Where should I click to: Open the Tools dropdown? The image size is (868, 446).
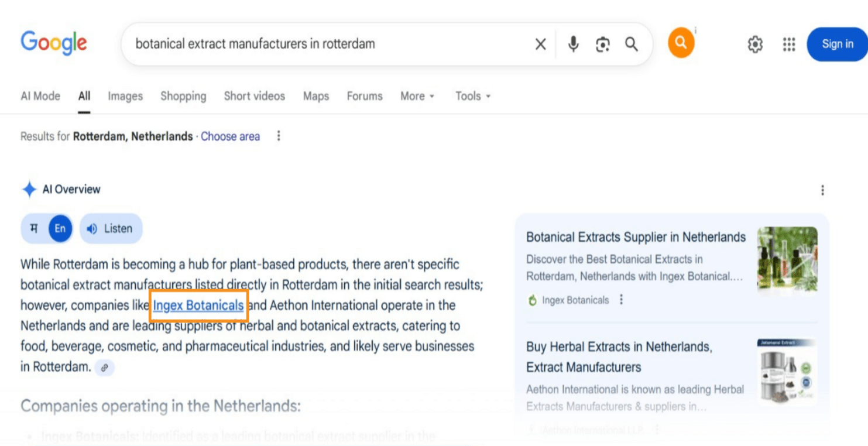473,96
